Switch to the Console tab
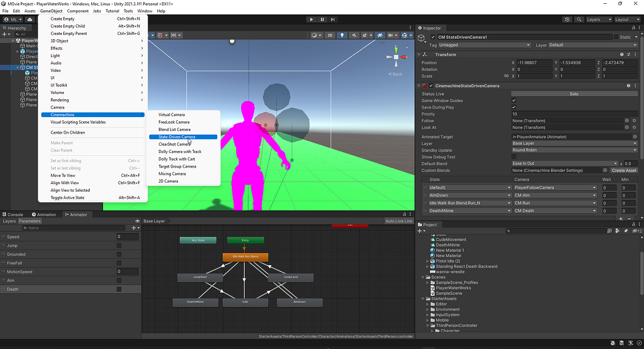Image resolution: width=644 pixels, height=349 pixels. point(14,214)
